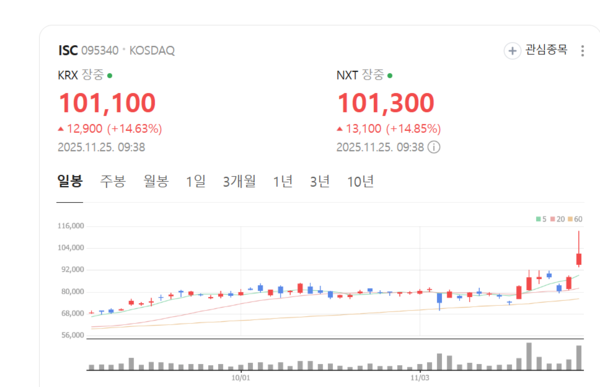Click the NXT price 101,300
Screen dimensions: 600x387
[x=386, y=103]
